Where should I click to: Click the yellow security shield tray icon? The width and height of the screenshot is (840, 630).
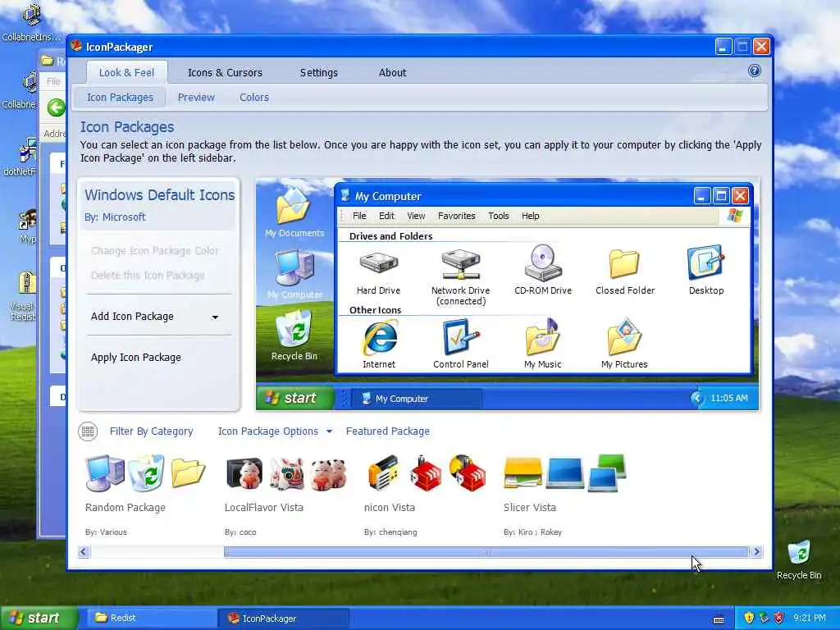click(749, 618)
